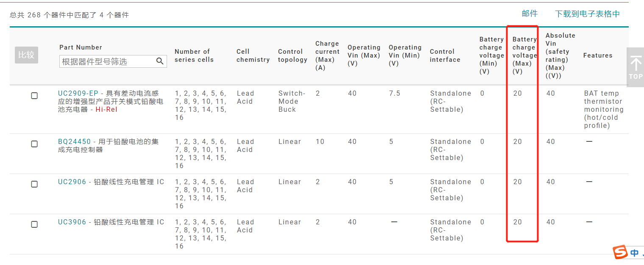Open the UC2909-EP part link
This screenshot has height=265, width=644.
tap(78, 93)
